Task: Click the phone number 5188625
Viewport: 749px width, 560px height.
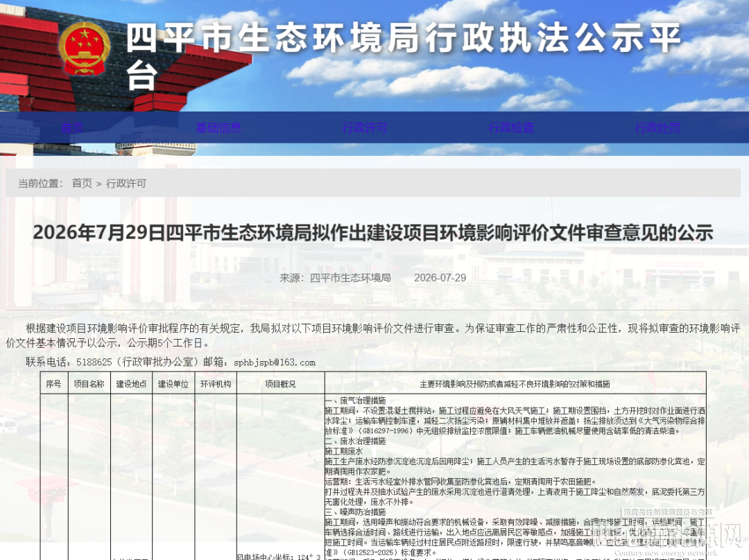Action: click(x=94, y=362)
